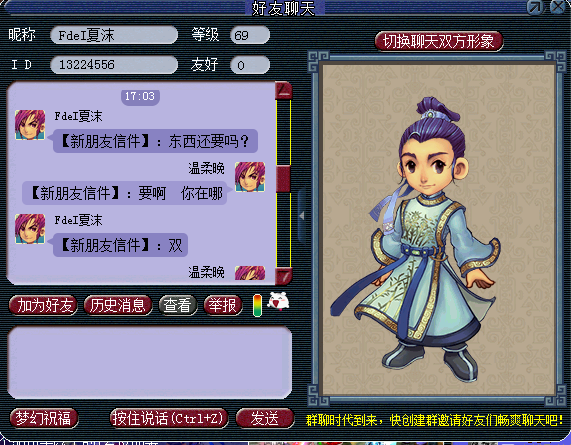Click the chat scrollbar up arrow

tap(284, 91)
